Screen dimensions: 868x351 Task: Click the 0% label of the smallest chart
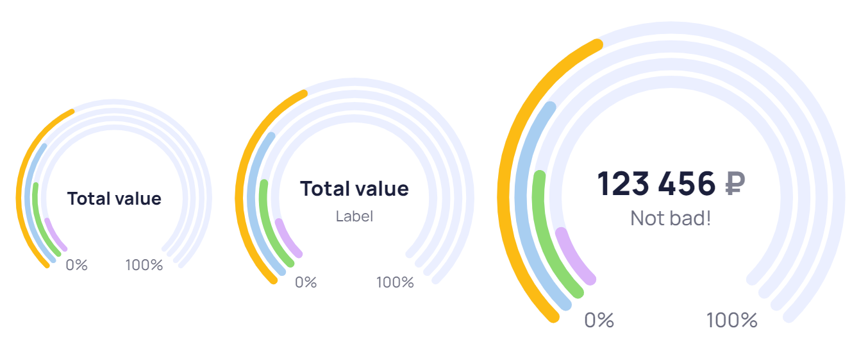click(x=76, y=264)
